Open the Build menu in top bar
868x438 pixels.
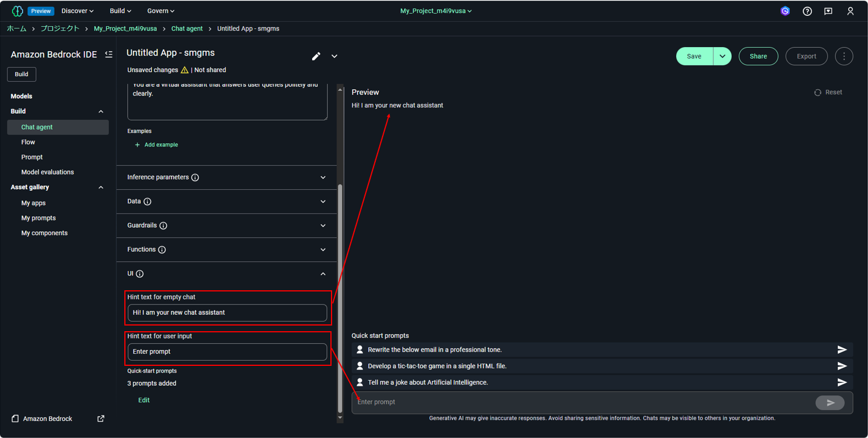(120, 11)
